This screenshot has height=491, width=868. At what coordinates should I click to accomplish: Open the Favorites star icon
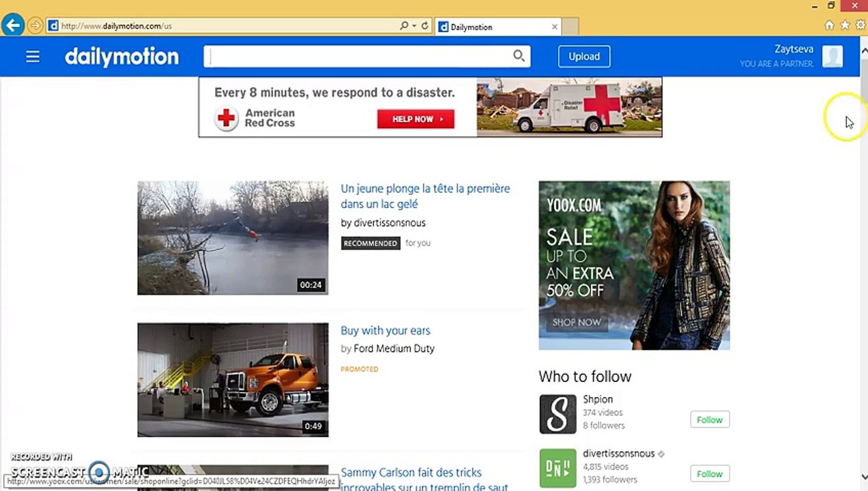tap(845, 25)
